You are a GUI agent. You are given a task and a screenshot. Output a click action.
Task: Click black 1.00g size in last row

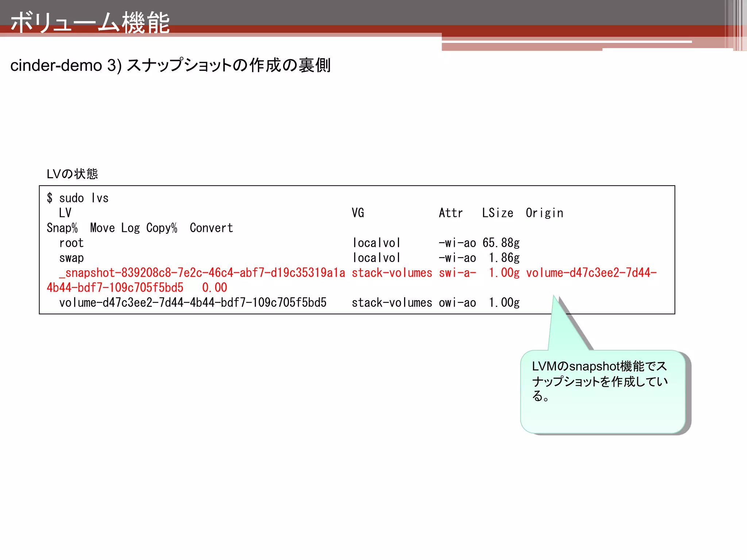pos(504,303)
